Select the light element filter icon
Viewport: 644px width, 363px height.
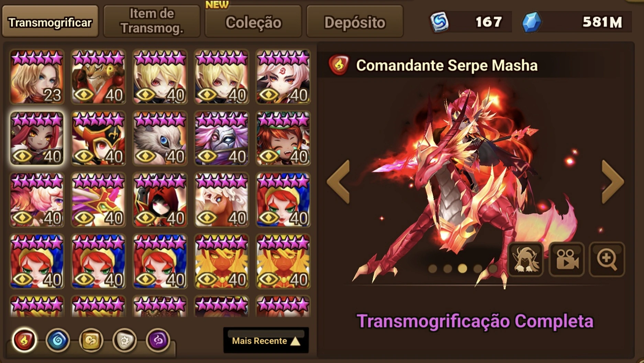(124, 340)
